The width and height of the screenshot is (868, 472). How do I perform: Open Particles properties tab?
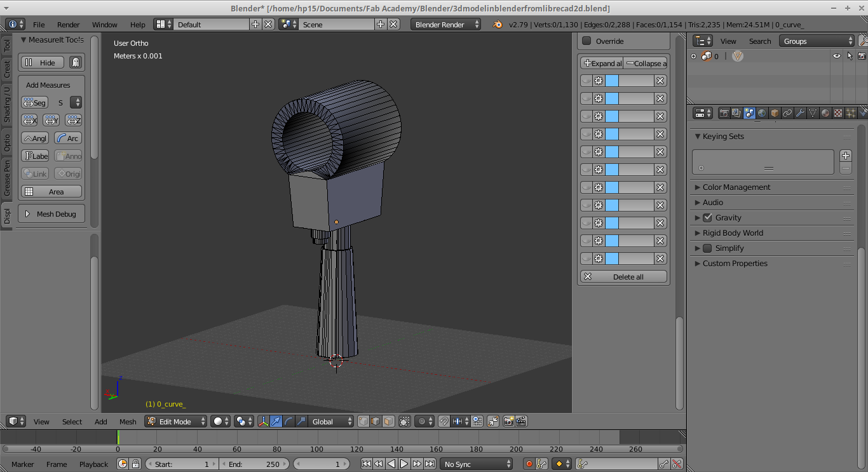coord(851,113)
